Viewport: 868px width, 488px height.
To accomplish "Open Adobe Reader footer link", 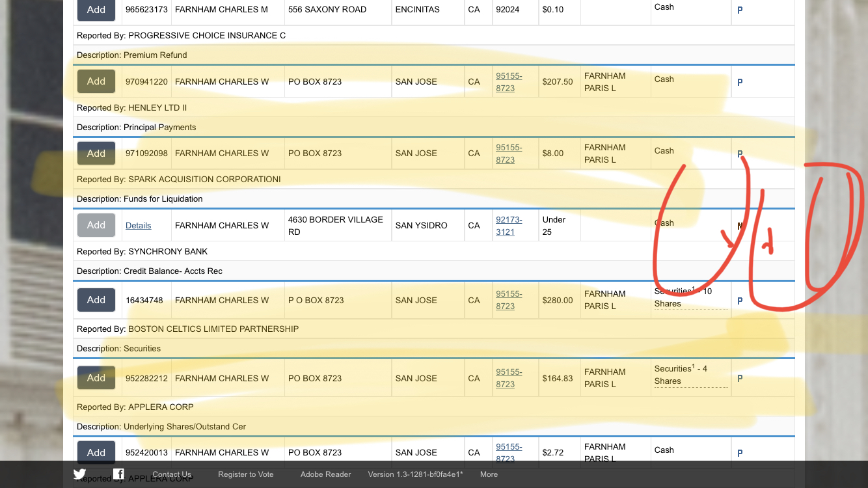I will 326,474.
